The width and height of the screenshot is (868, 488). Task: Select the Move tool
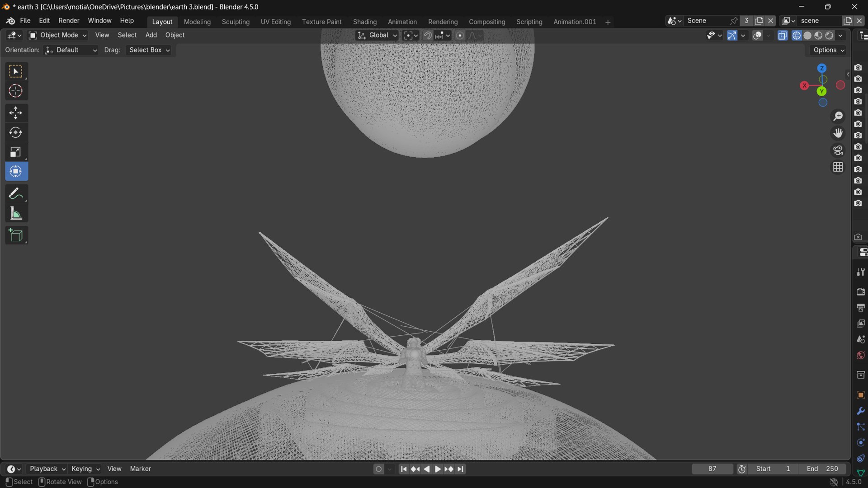(16, 113)
